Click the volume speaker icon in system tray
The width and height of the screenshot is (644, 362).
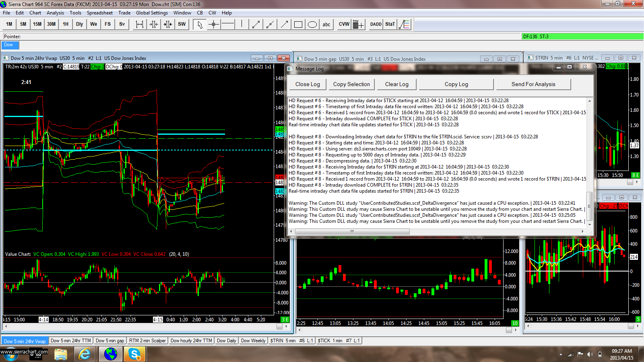click(x=590, y=354)
